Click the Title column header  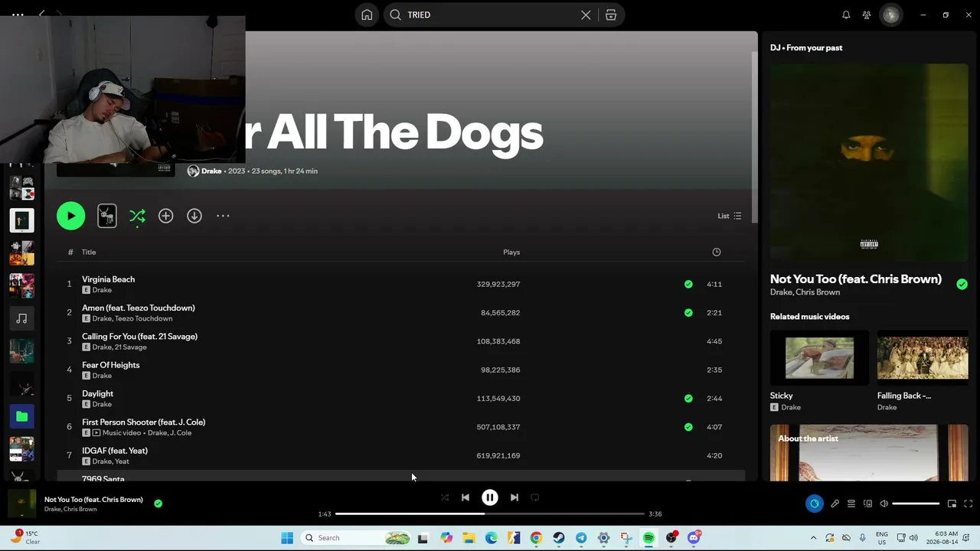tap(89, 252)
